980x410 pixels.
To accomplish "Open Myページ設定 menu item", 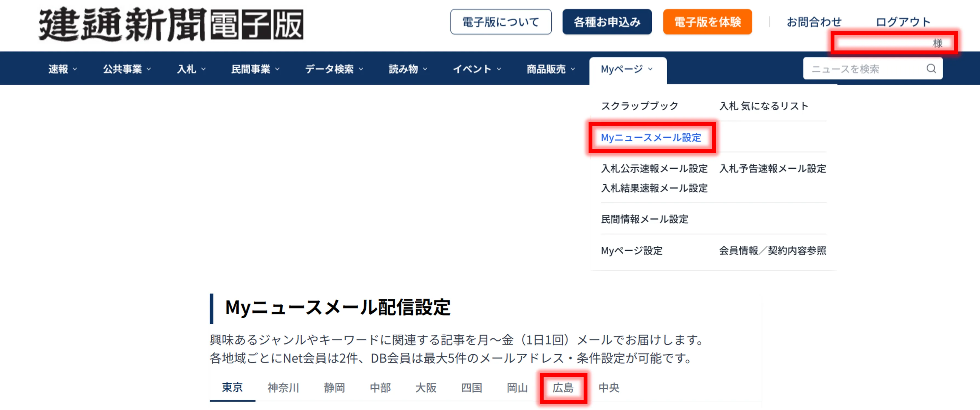I will point(632,250).
